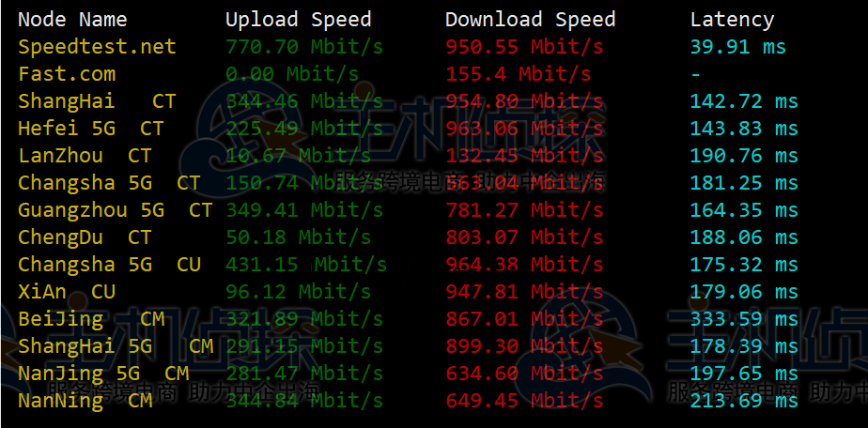Click the Upload Speed column header
This screenshot has height=428, width=868.
click(x=298, y=20)
